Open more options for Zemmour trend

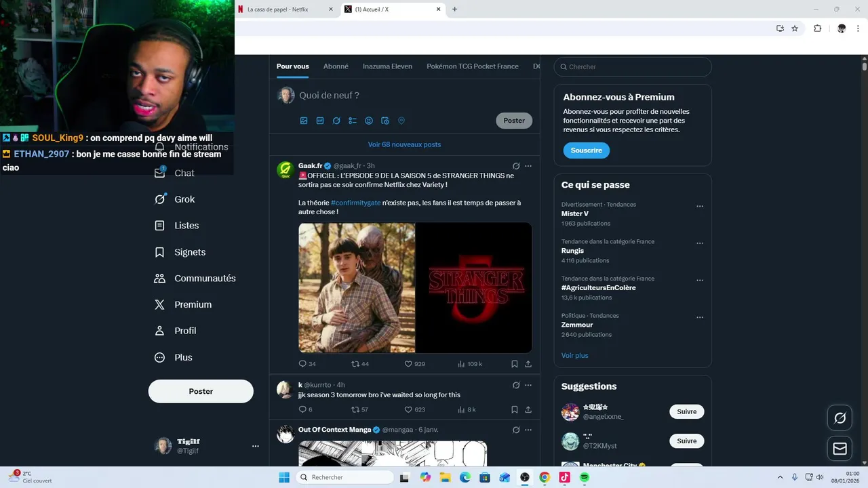coord(700,317)
